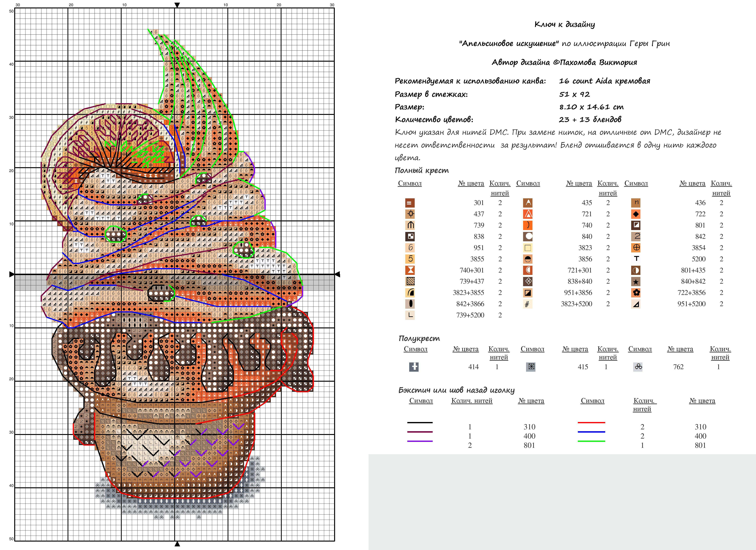The height and width of the screenshot is (550, 756).
Task: Click the 'L' symbol for blend 739+5200
Action: click(410, 315)
